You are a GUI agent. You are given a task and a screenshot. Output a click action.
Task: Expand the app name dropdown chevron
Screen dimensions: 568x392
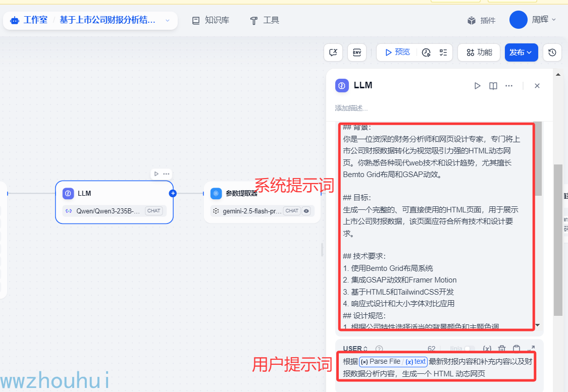coord(167,21)
